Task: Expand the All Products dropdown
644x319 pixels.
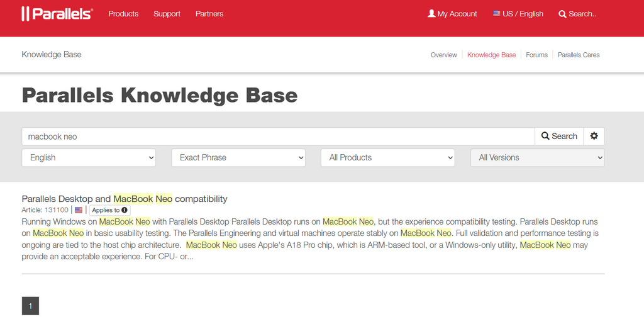Action: [387, 157]
